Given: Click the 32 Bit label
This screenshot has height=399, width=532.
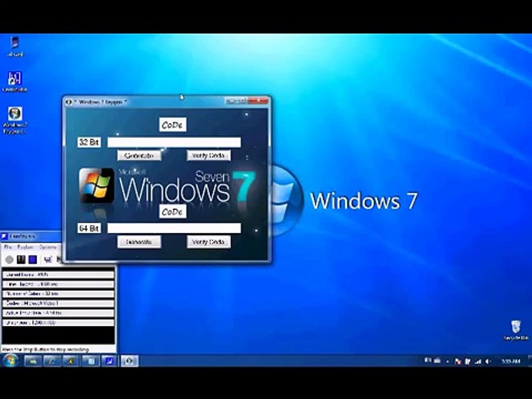Looking at the screenshot, I should click(89, 142).
